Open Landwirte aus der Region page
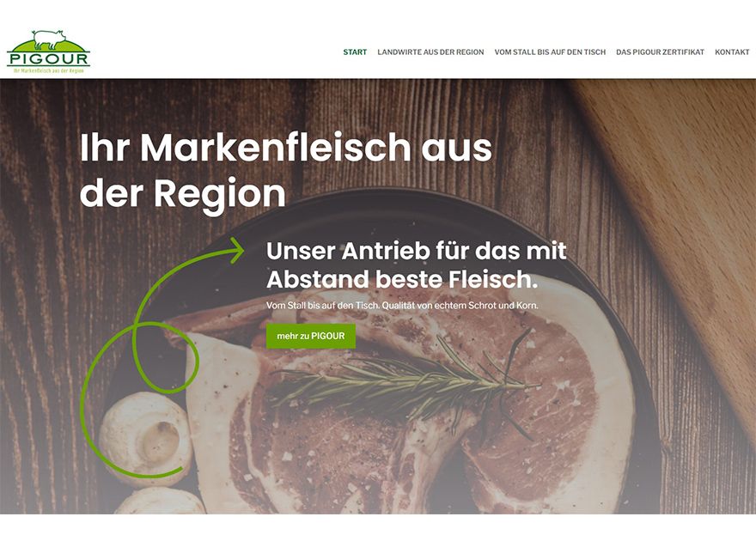This screenshot has width=756, height=541. coord(430,52)
